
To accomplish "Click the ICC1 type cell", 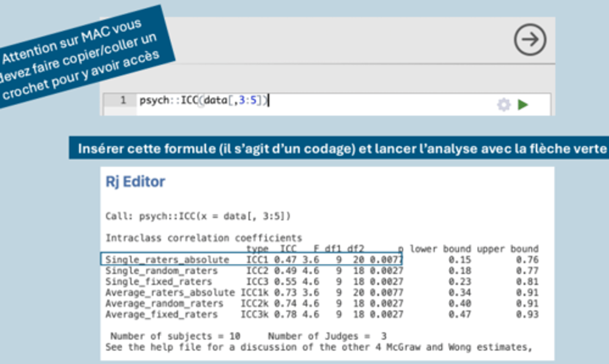I will (x=257, y=260).
